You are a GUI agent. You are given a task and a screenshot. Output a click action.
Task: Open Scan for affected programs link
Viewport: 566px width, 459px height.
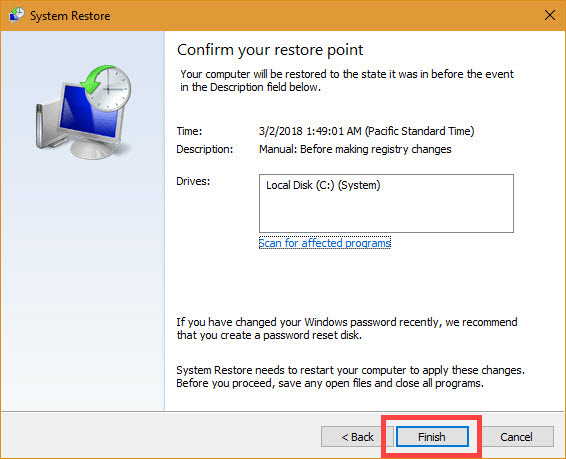pos(325,243)
